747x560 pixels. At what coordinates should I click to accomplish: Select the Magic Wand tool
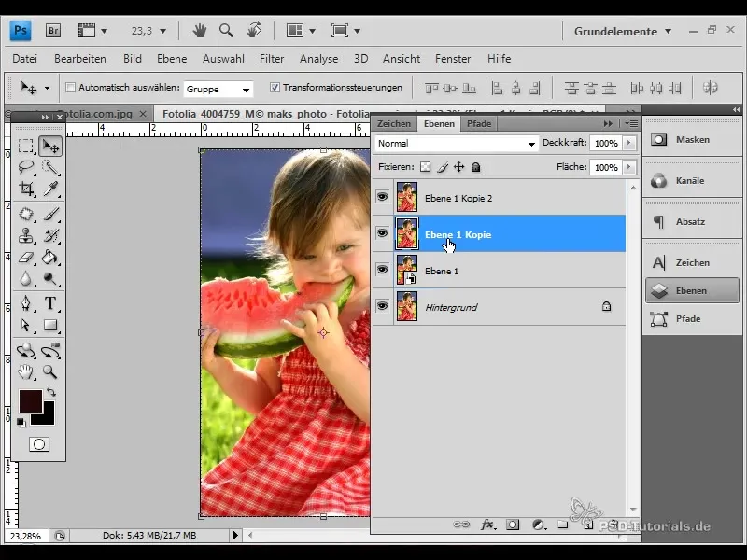pos(50,167)
